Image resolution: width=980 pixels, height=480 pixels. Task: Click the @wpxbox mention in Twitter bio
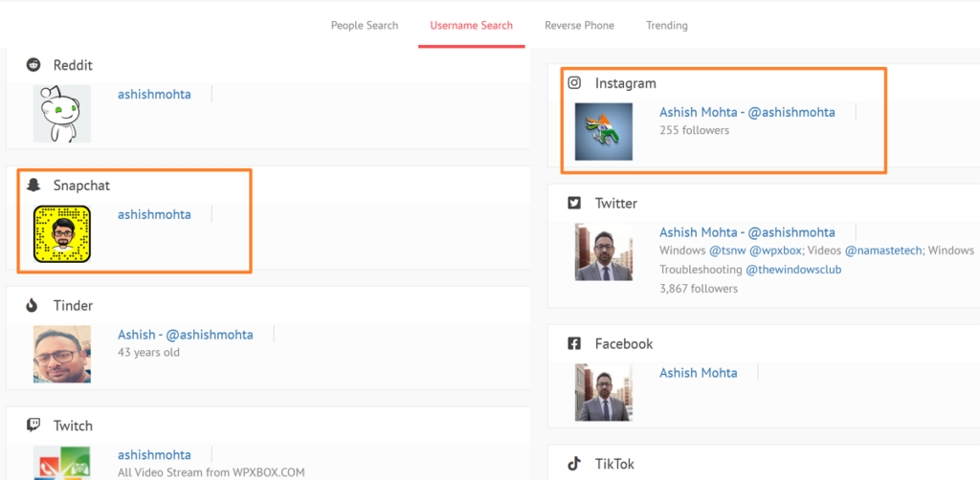click(x=775, y=251)
